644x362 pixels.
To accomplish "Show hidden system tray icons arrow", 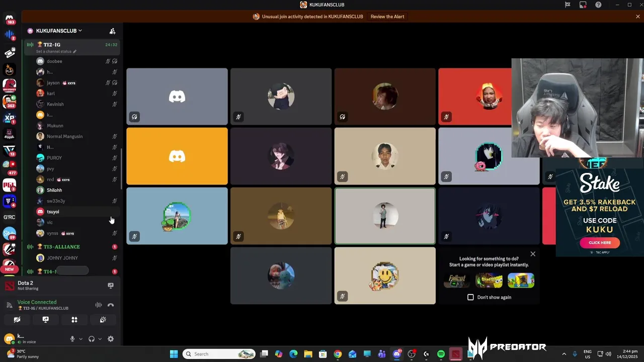I will tap(564, 354).
